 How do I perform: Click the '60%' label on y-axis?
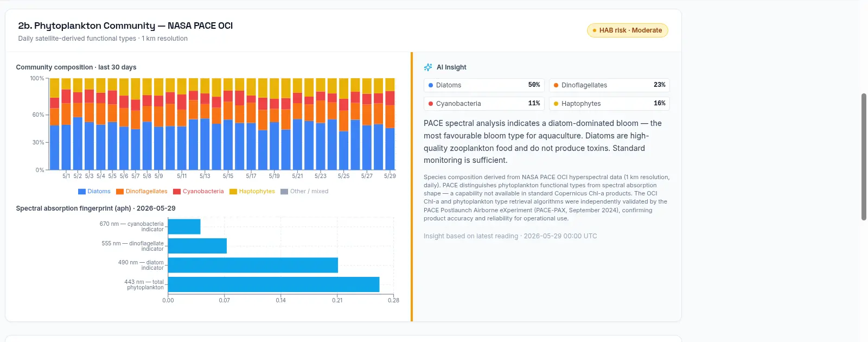pyautogui.click(x=38, y=115)
